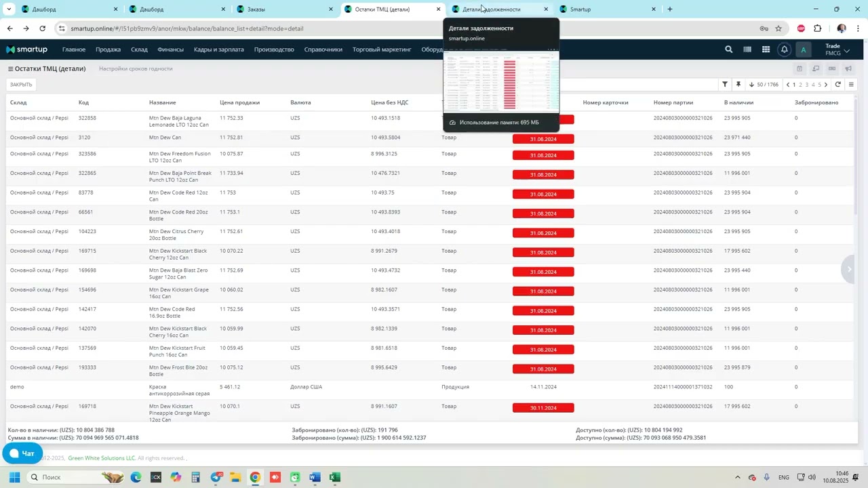Open Word from the taskbar

tap(315, 477)
